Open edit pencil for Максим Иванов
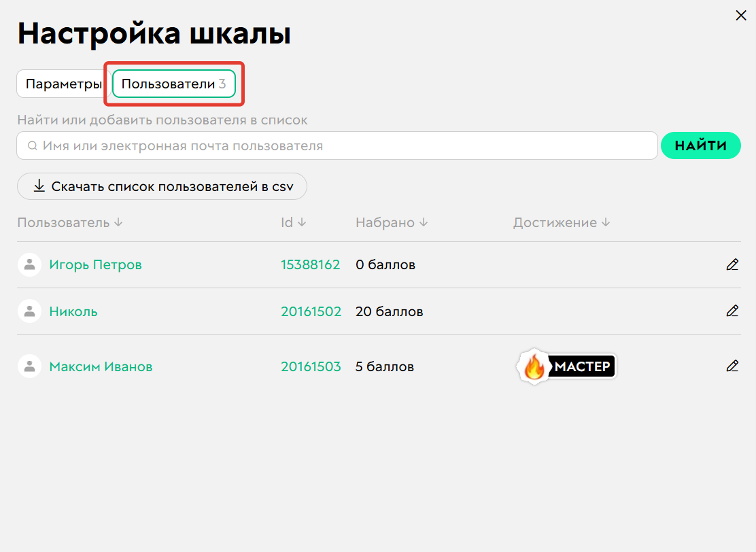The width and height of the screenshot is (756, 552). coord(732,366)
